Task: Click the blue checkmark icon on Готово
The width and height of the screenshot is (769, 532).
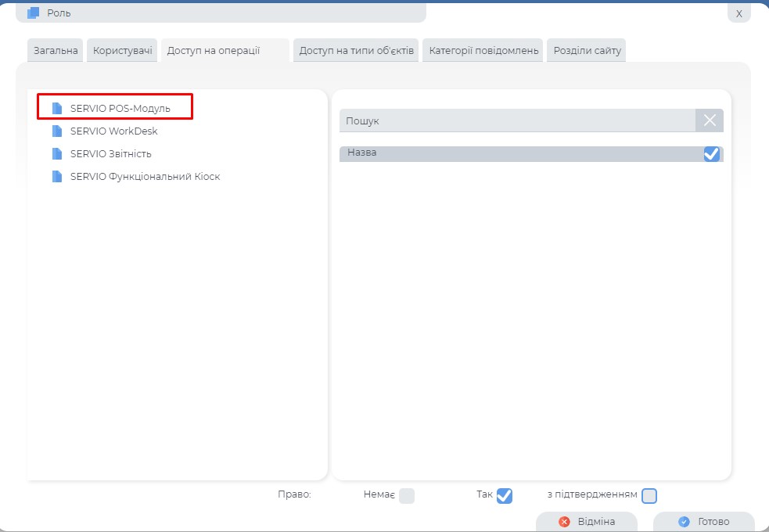Action: pos(684,522)
